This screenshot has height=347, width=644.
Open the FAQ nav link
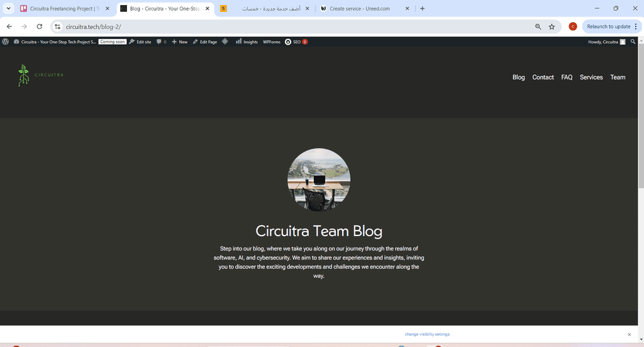[567, 77]
